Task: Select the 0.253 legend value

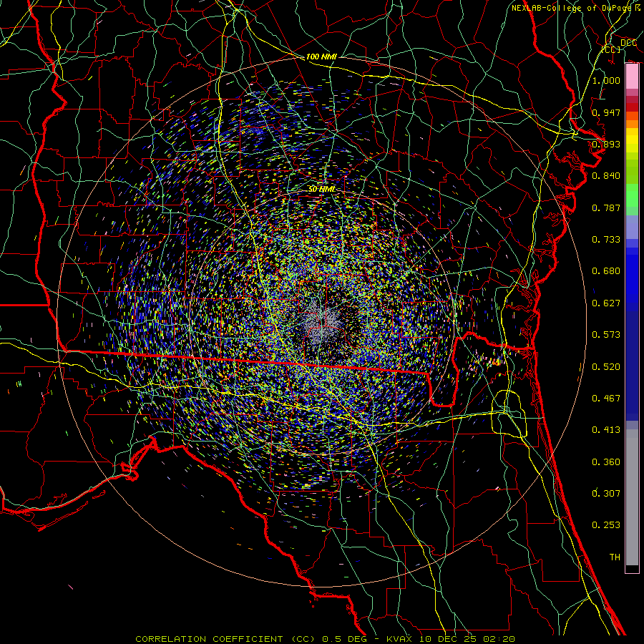Action: point(606,525)
